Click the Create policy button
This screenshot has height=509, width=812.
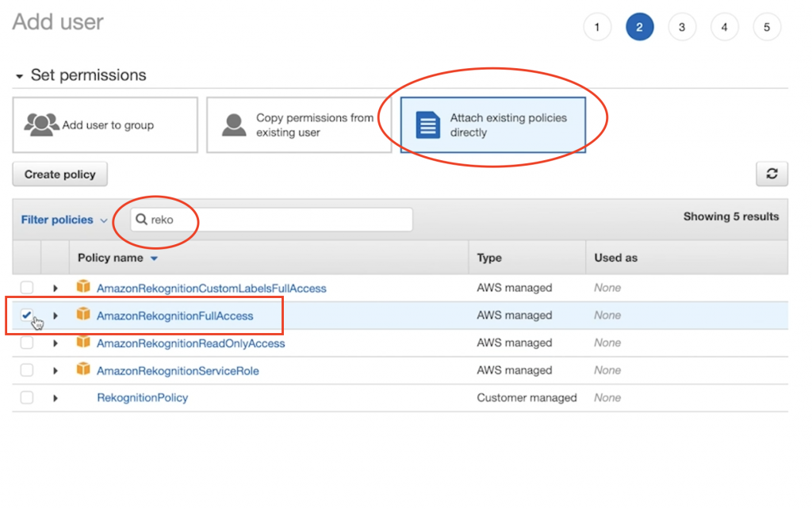pyautogui.click(x=60, y=174)
